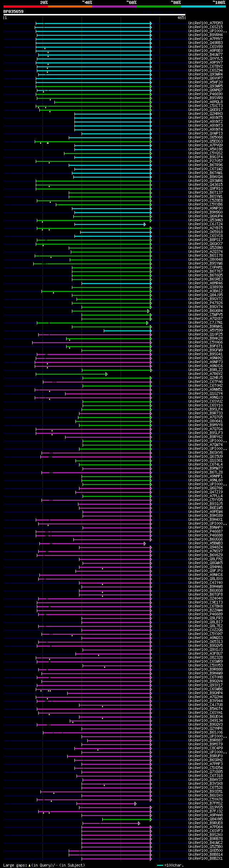The image size is (229, 868).
Task: Open hit UniRef100_B9VRH4
Action: click(x=205, y=35)
